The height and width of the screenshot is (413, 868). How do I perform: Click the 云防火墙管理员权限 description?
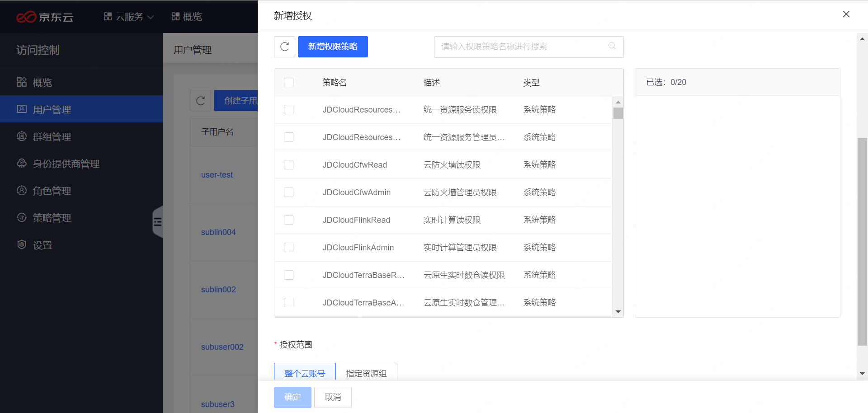[x=460, y=192]
